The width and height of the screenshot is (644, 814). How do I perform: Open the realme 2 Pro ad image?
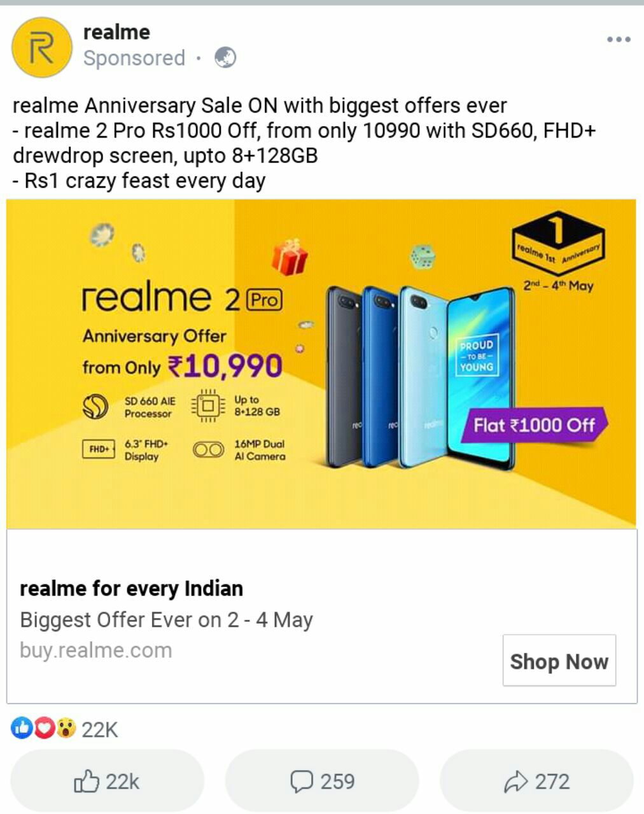pos(321,363)
